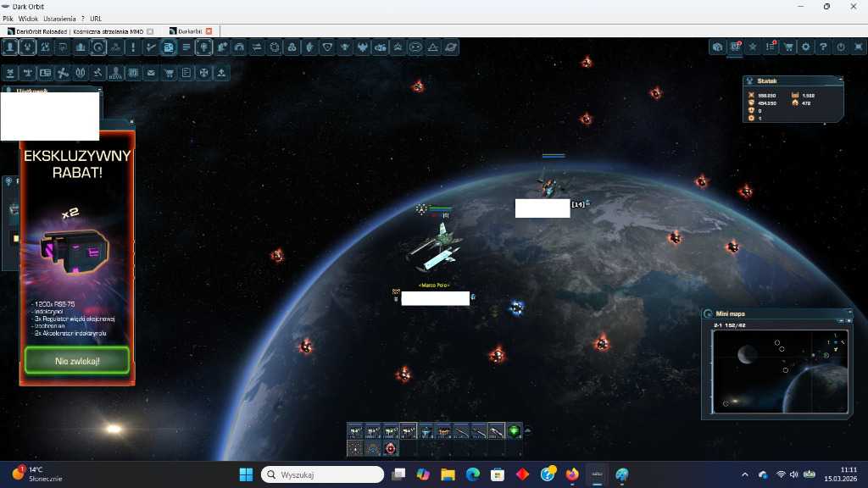
Task: Click the speedometer gauge icon
Action: (x=239, y=47)
